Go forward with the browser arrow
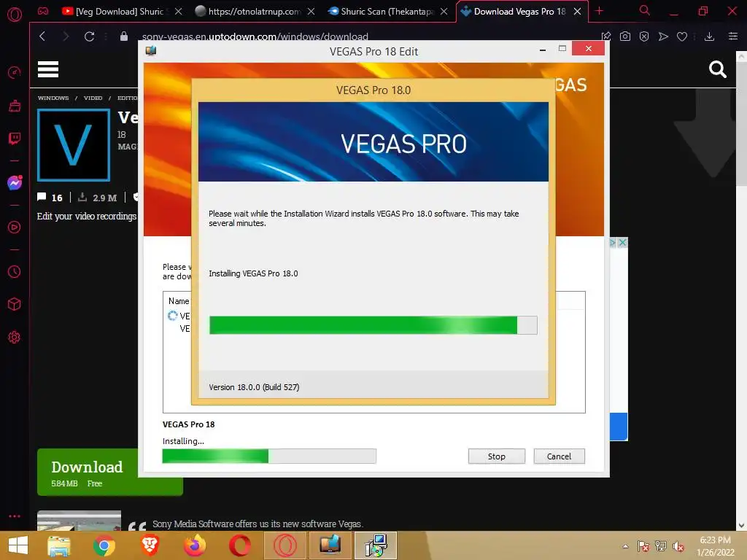Viewport: 747px width, 560px height. tap(66, 36)
